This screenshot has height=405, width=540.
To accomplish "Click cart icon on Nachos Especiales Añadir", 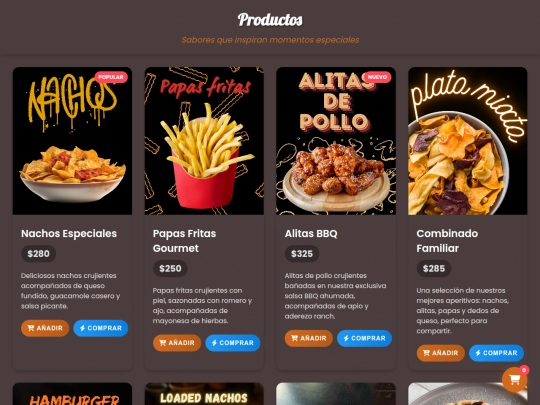I will tap(31, 328).
